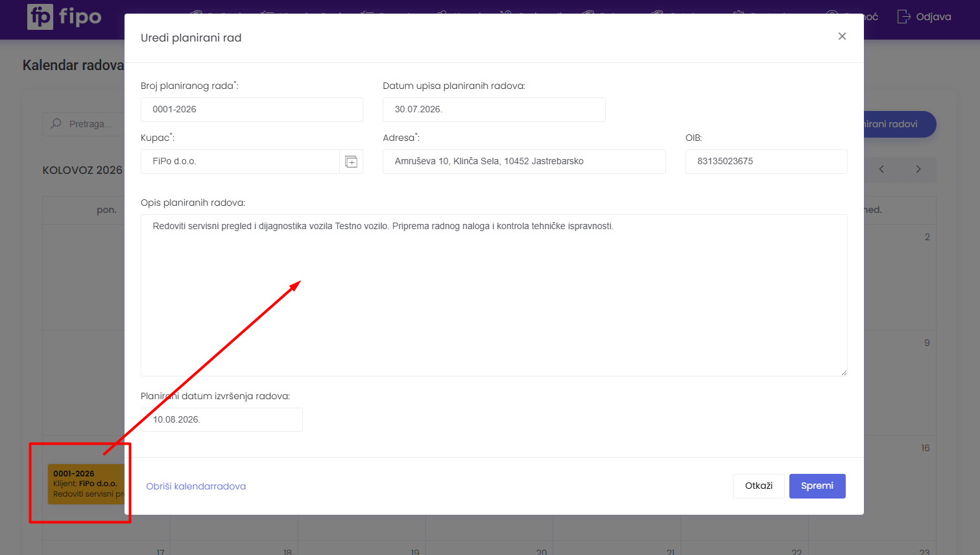Select the Datum upisa planiranih radova field
Image resolution: width=980 pixels, height=555 pixels.
(494, 110)
